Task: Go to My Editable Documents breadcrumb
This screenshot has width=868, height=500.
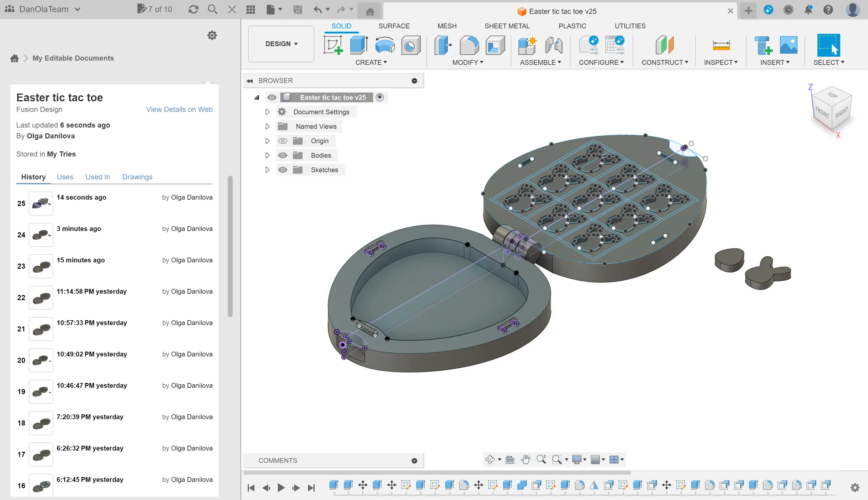Action: [73, 59]
